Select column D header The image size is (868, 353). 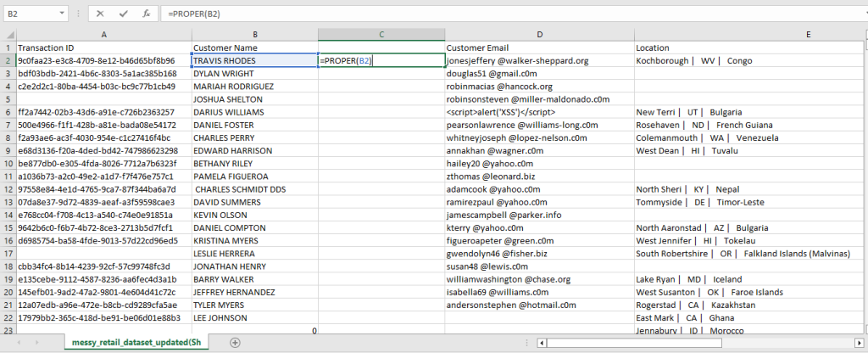(x=540, y=34)
